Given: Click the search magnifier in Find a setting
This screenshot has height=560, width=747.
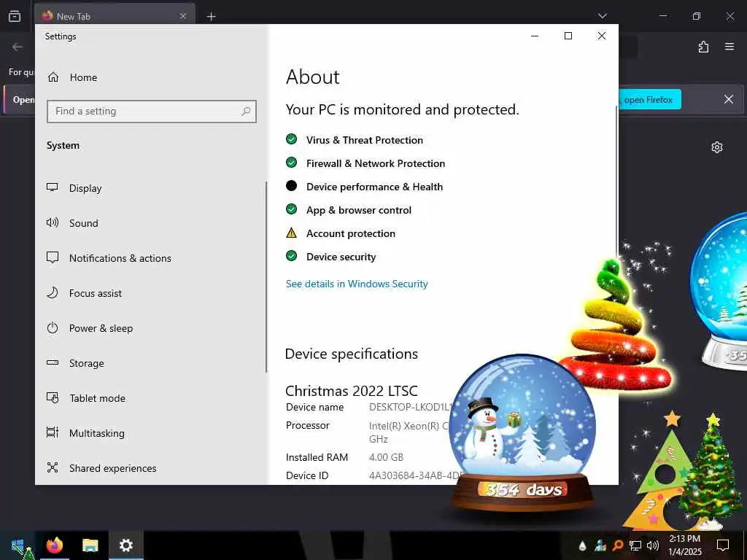Looking at the screenshot, I should pyautogui.click(x=246, y=112).
